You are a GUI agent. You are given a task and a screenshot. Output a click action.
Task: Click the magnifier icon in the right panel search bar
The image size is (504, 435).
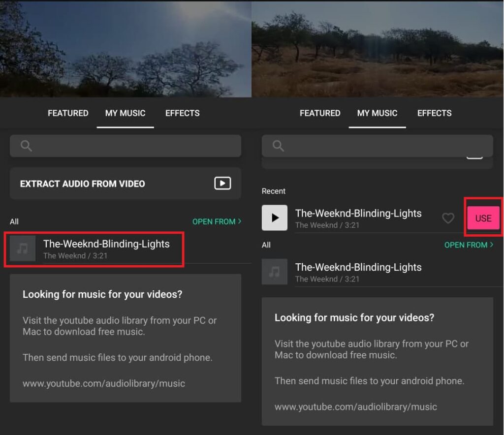click(x=278, y=146)
